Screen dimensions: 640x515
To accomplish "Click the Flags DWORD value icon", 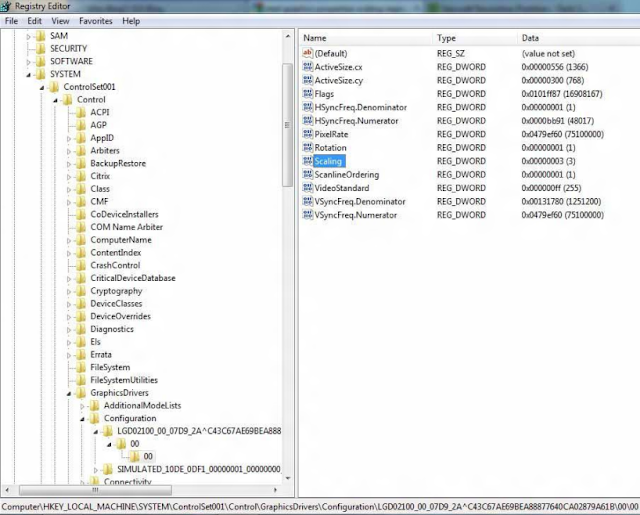I will [308, 93].
